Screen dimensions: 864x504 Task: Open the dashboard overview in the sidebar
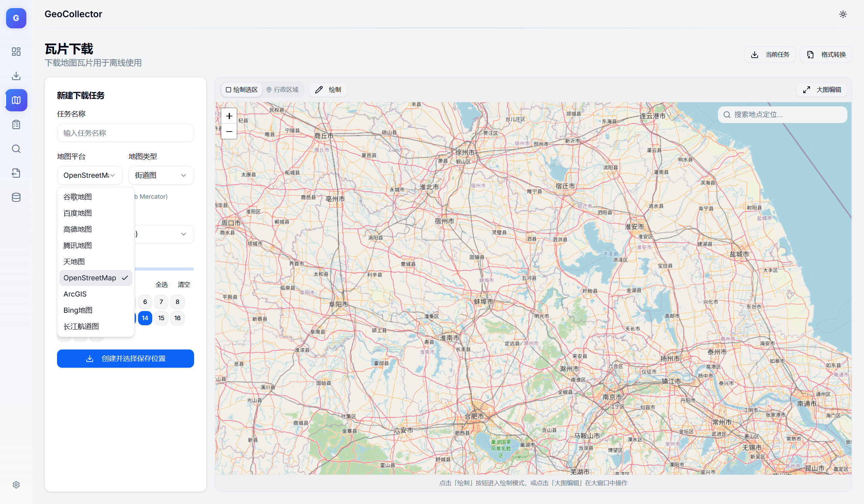point(16,52)
